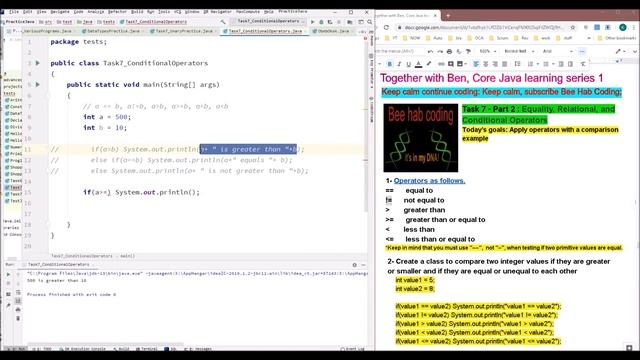Open Terminal tool window tab
Screen dimensions: 640x360
click(x=147, y=349)
